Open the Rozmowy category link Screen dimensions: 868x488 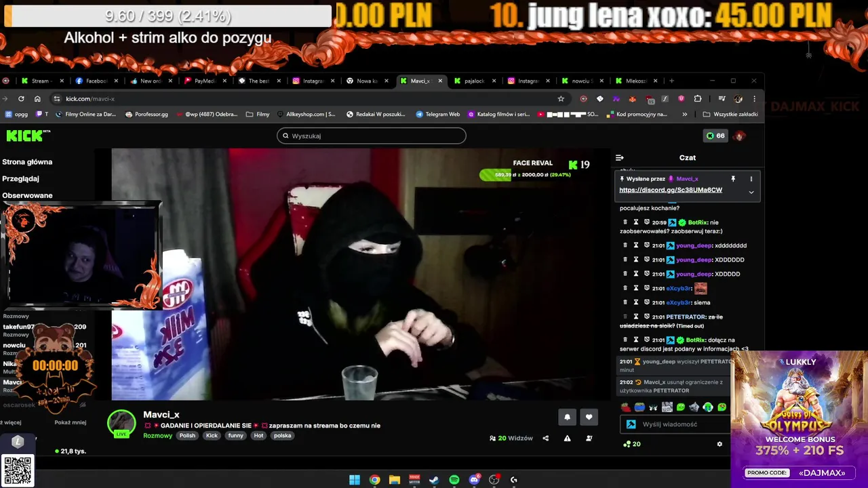158,436
